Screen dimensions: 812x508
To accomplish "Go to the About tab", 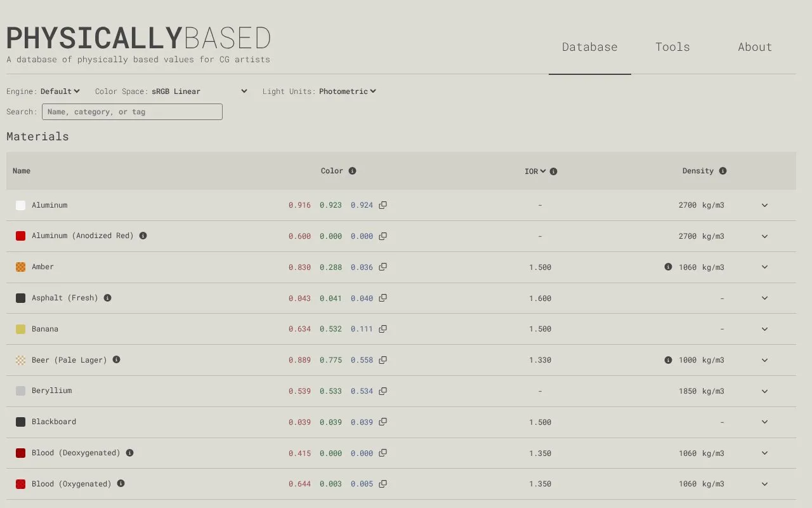I will pyautogui.click(x=755, y=47).
